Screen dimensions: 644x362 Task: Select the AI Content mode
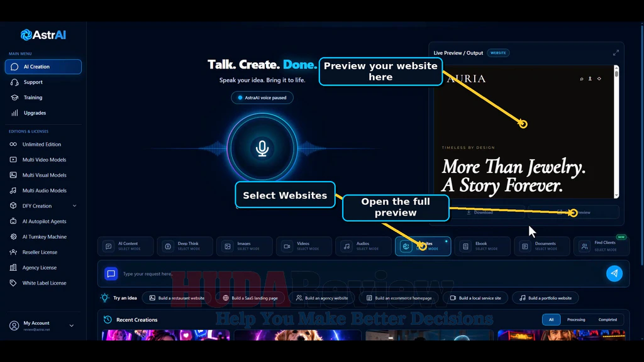[125, 246]
